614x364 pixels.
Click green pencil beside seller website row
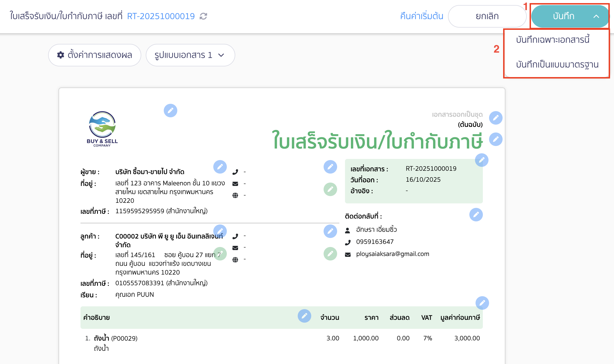click(330, 189)
